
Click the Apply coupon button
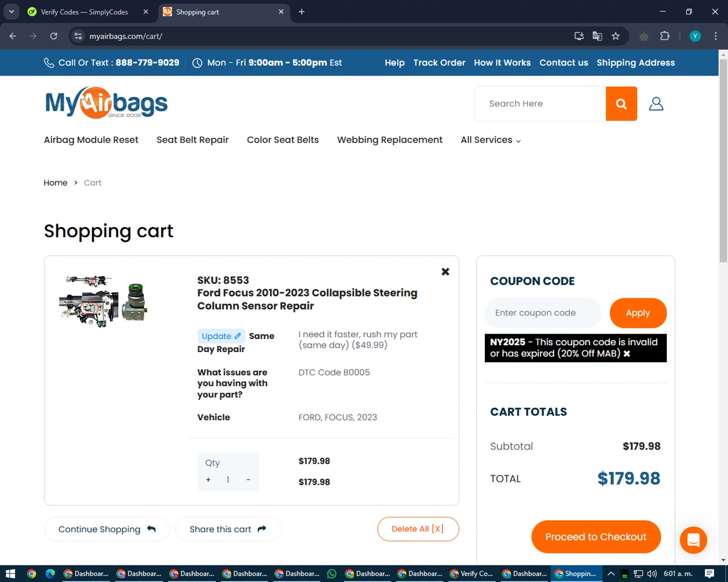coord(638,313)
